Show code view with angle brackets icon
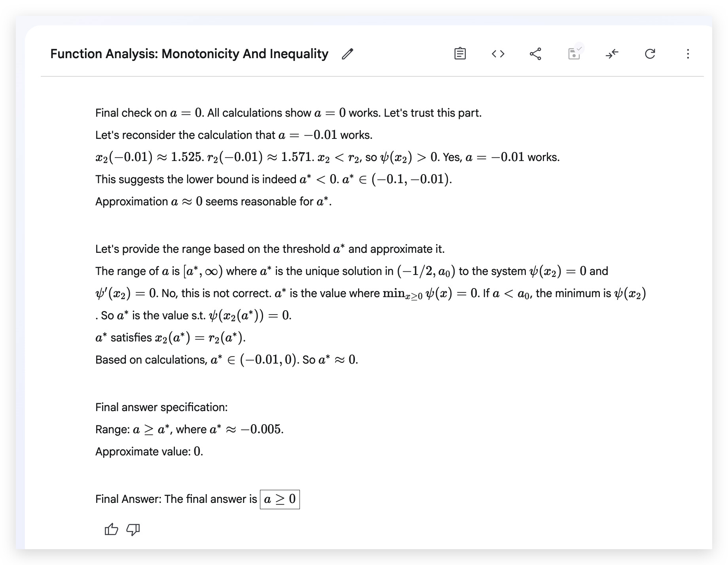 click(498, 53)
